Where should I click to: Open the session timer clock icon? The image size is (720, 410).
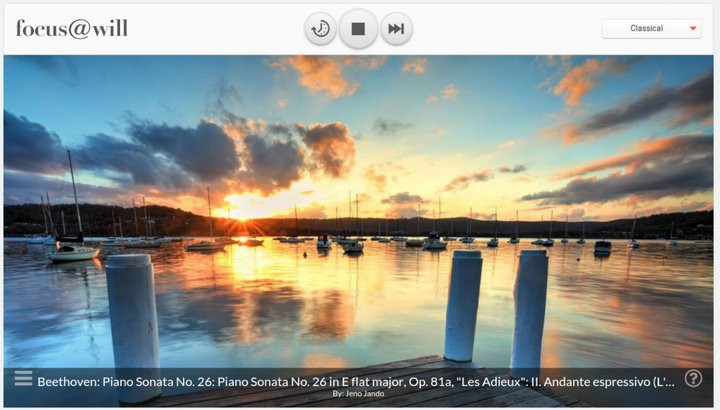(x=321, y=29)
